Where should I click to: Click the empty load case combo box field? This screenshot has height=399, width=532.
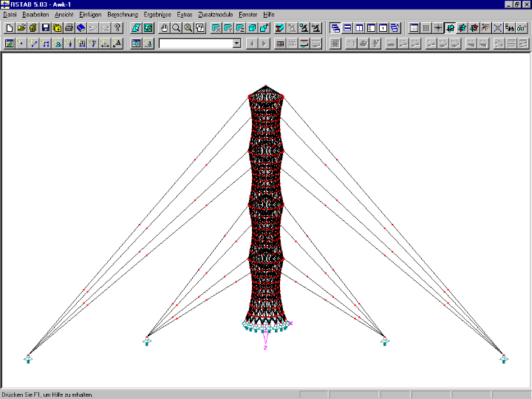click(196, 44)
